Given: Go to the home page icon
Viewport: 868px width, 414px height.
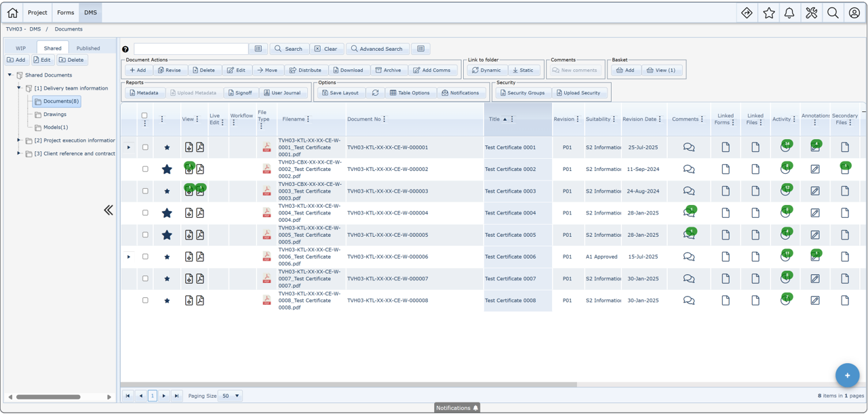Looking at the screenshot, I should tap(13, 12).
